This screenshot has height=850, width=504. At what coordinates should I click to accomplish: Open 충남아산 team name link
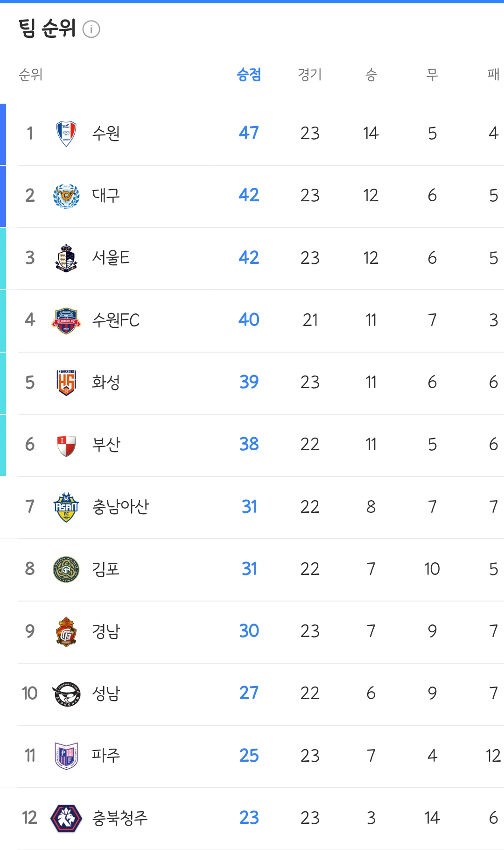120,507
